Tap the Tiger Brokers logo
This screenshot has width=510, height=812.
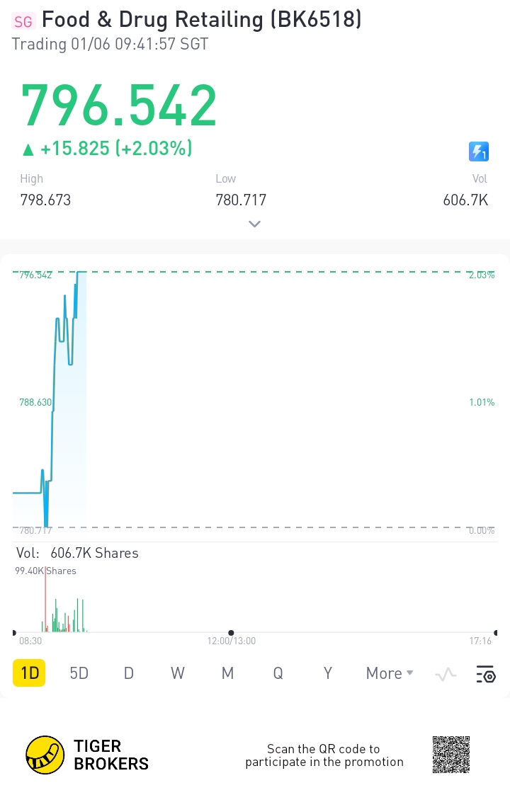(45, 755)
